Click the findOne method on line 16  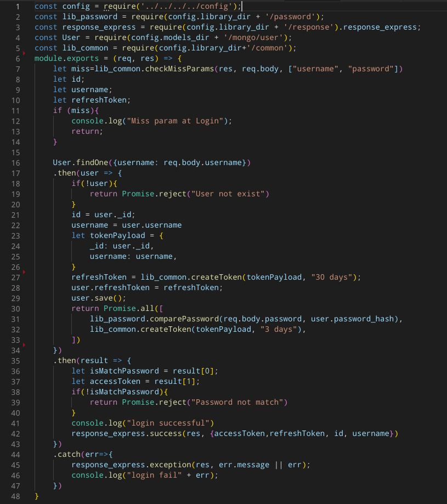tap(92, 162)
